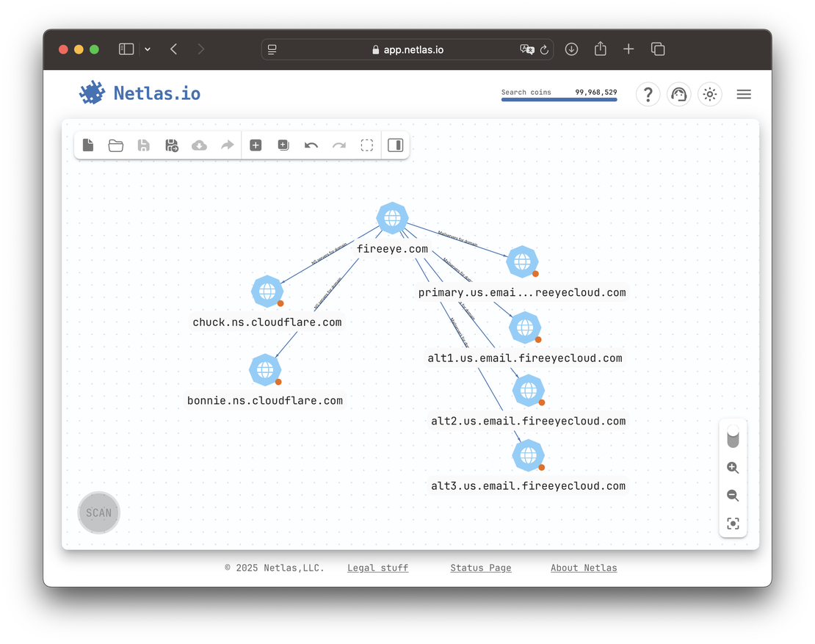Zoom out of the graph canvas

(x=733, y=496)
